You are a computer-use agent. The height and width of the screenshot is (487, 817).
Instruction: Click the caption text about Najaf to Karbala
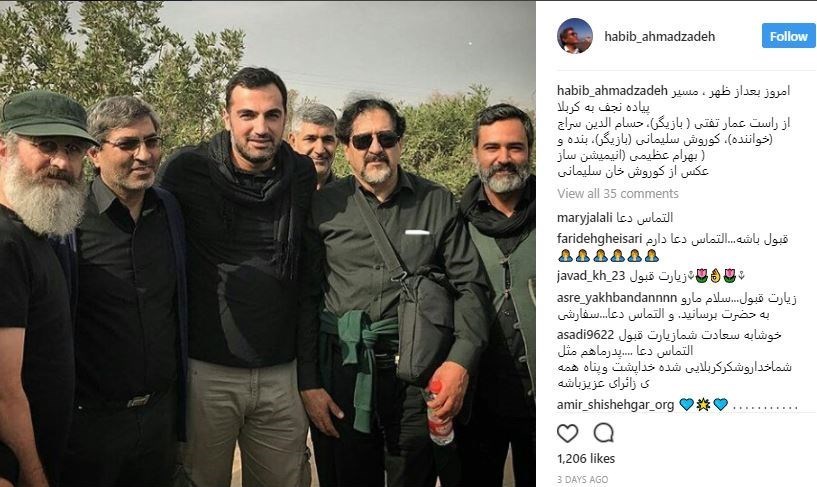[x=674, y=131]
